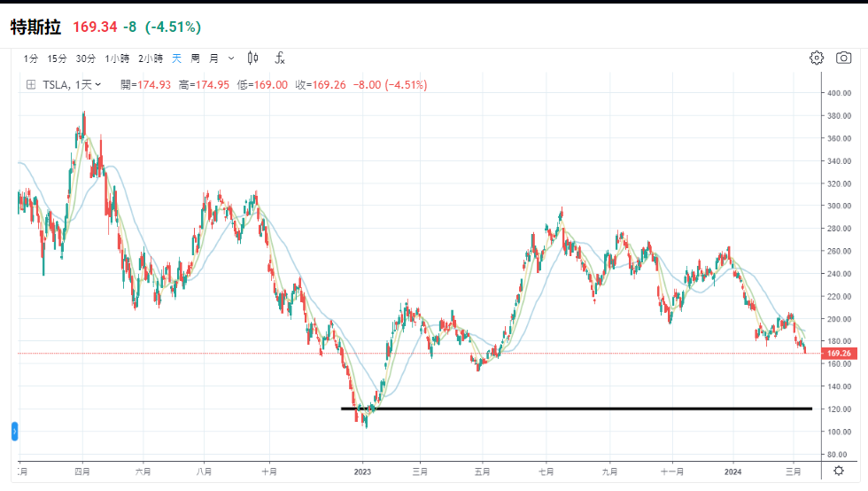
Task: Click the 開=174.93 open value
Action: tap(145, 85)
